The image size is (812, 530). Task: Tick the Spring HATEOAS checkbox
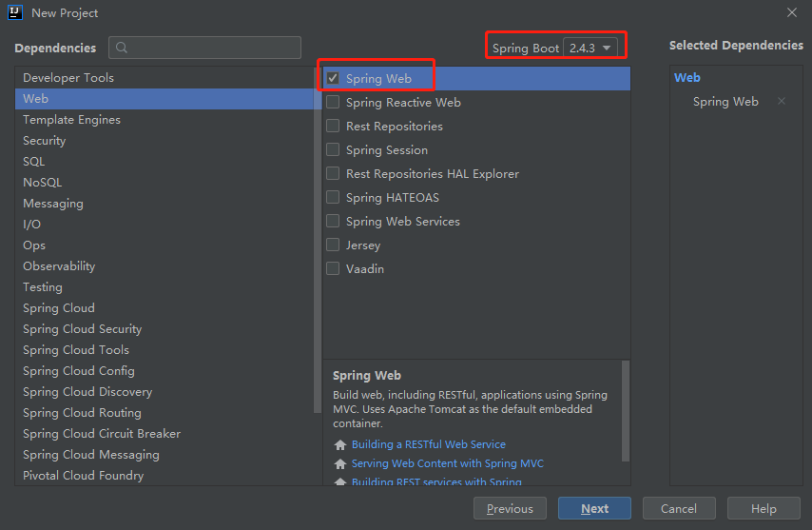[333, 197]
